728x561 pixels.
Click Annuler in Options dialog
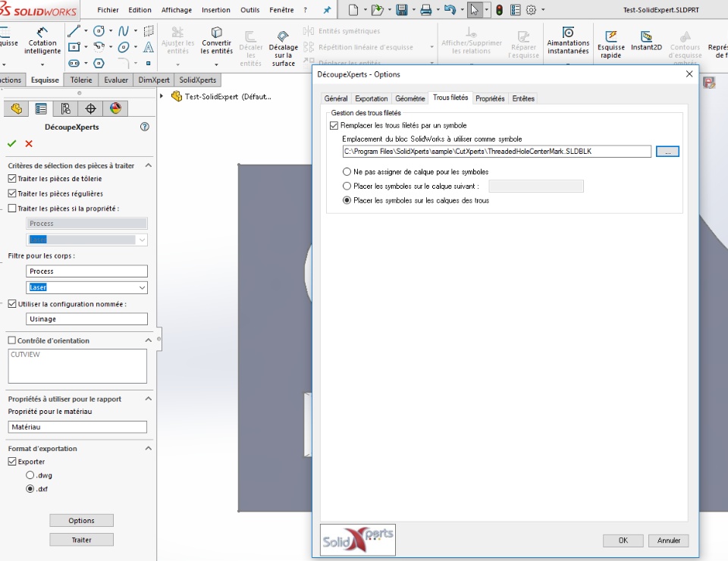click(669, 540)
